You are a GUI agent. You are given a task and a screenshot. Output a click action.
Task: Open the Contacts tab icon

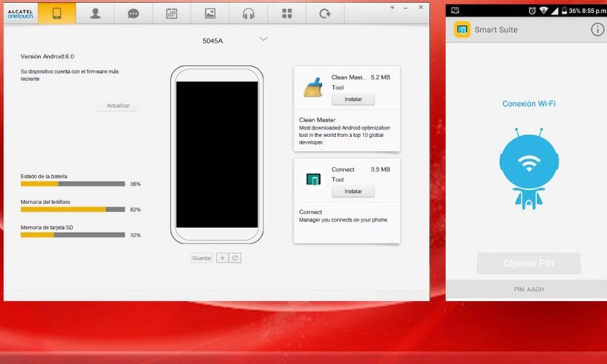coord(95,13)
